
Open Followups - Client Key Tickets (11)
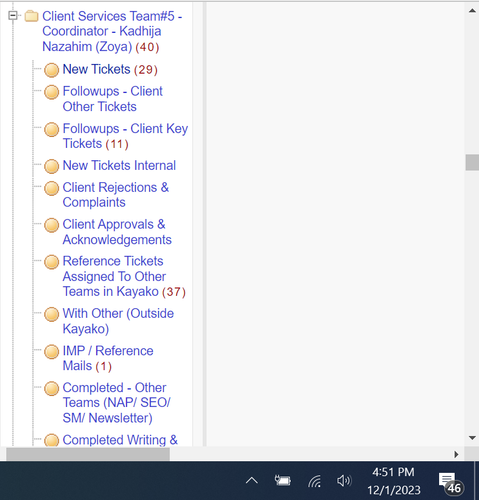pyautogui.click(x=125, y=136)
